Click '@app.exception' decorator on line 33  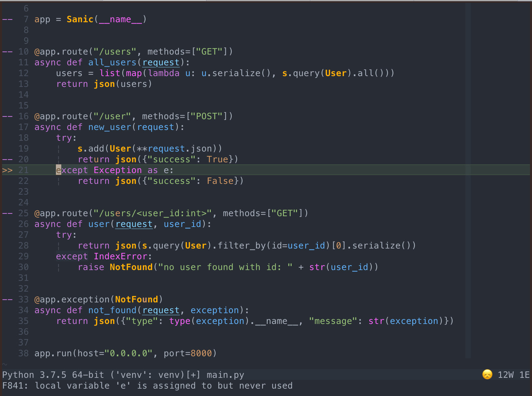tap(72, 299)
